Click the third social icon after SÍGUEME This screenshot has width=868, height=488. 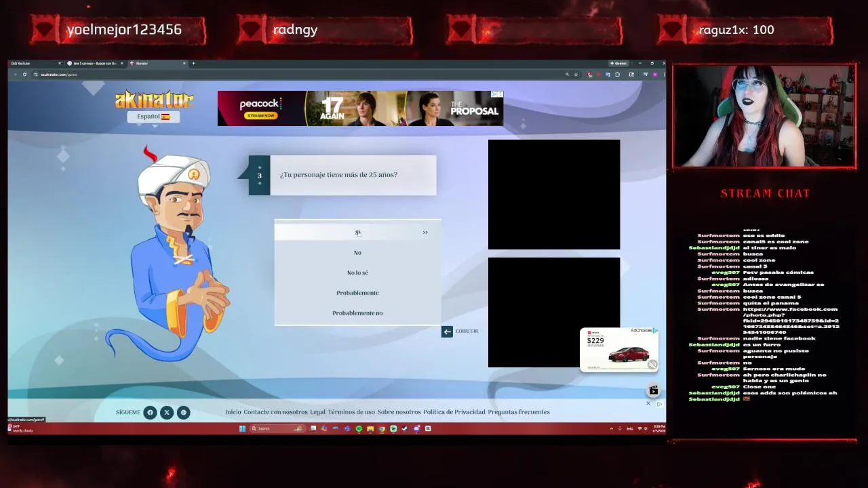tap(183, 412)
